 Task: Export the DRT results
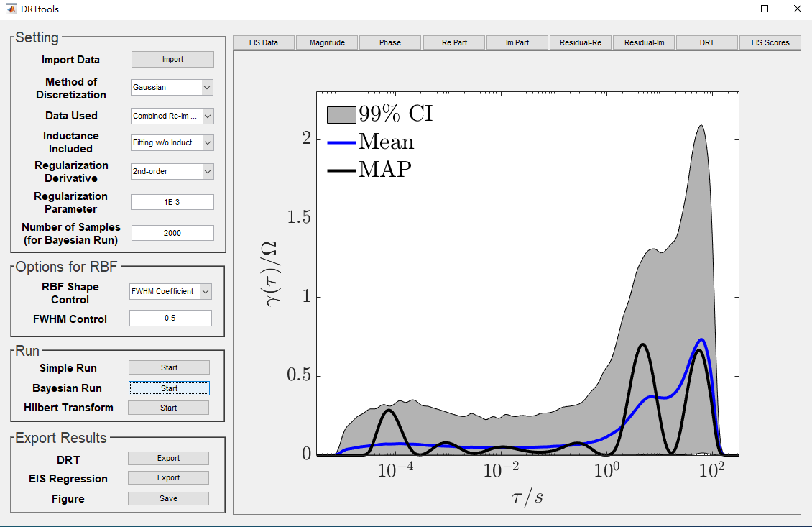pos(168,458)
